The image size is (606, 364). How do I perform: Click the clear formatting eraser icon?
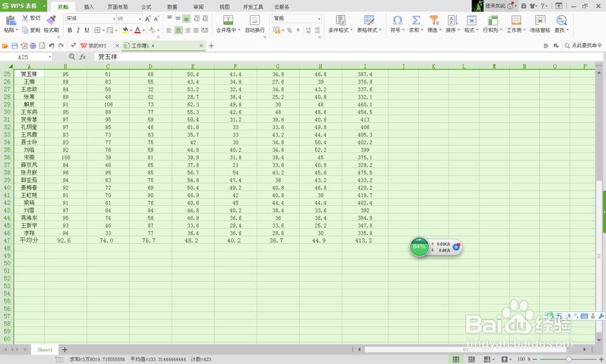pos(152,30)
